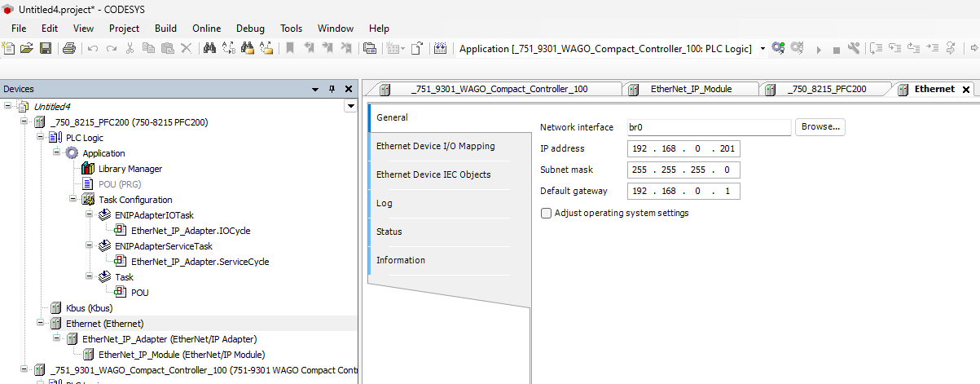Click the Delete X toolbar icon
Viewport: 980px width, 384px height.
[x=186, y=48]
